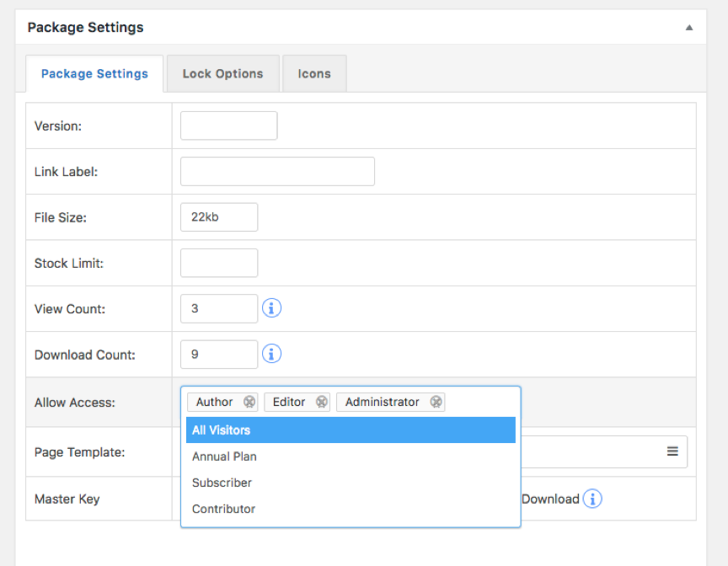Click the Master Key info icon
Screen dimensions: 728x566
592,499
